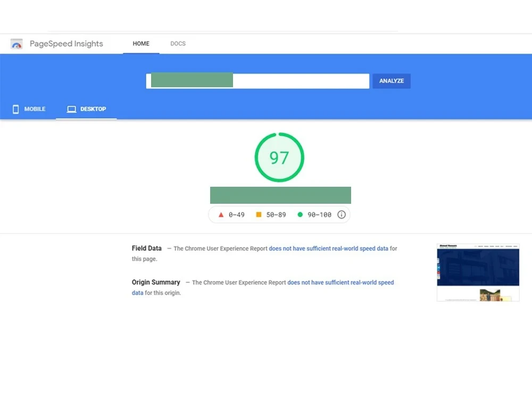Click the red triangle 0-49 legend marker
Image resolution: width=532 pixels, height=399 pixels.
click(x=221, y=215)
